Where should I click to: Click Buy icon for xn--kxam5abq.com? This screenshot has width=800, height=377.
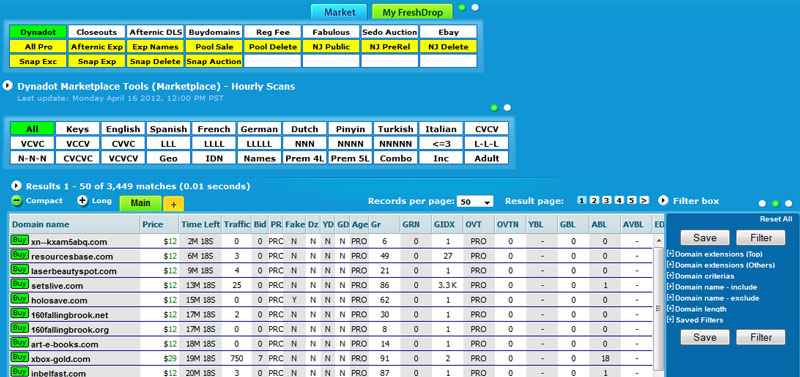[20, 240]
